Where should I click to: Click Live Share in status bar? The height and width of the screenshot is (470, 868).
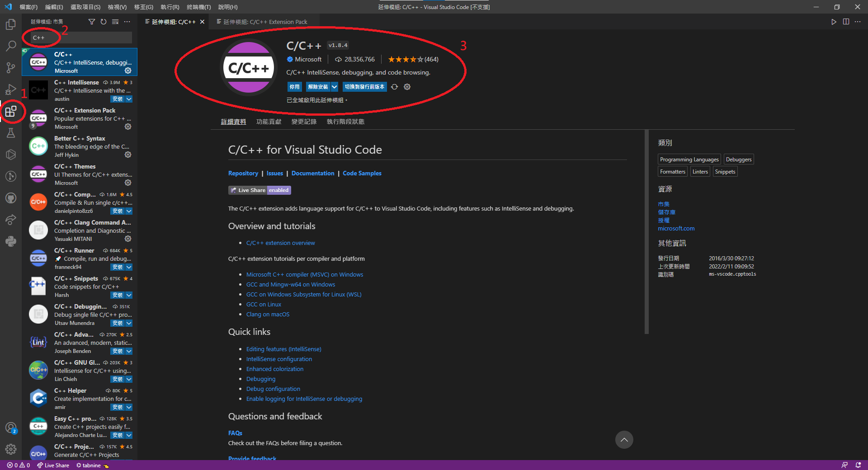53,465
